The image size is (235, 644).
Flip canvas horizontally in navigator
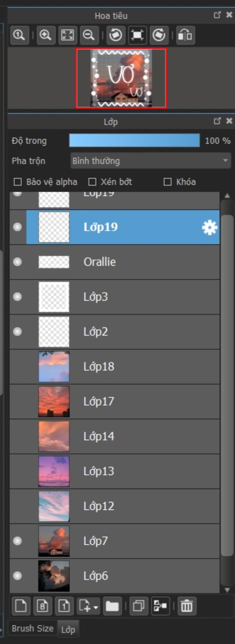click(x=185, y=35)
